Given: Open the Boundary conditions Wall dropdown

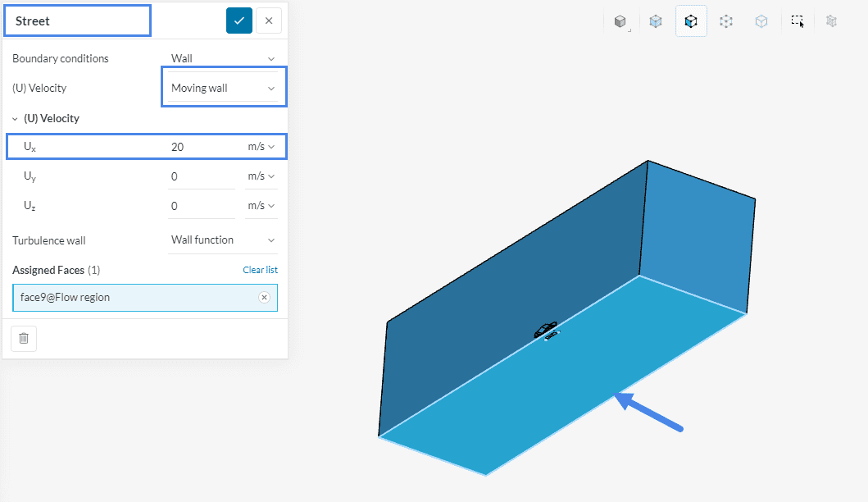Looking at the screenshot, I should tap(223, 58).
